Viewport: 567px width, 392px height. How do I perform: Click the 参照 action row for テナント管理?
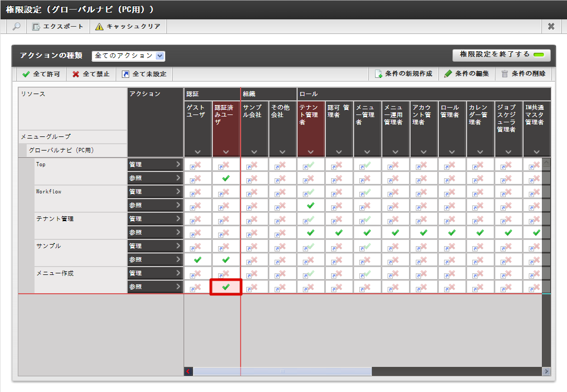pos(155,233)
